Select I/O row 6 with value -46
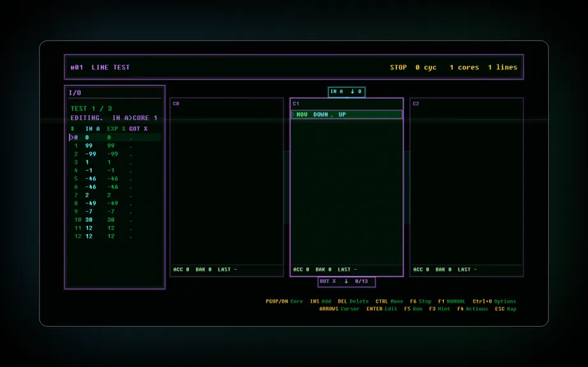This screenshot has width=588, height=367. pyautogui.click(x=115, y=187)
